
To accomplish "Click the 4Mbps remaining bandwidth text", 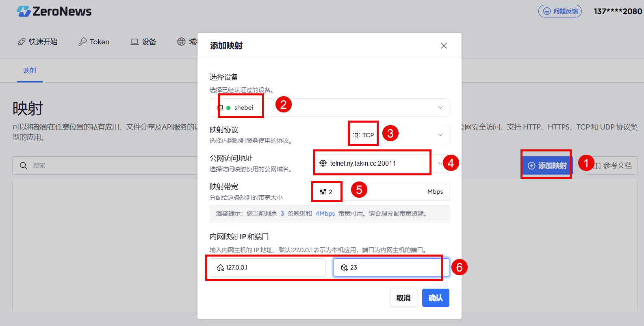I will [325, 214].
